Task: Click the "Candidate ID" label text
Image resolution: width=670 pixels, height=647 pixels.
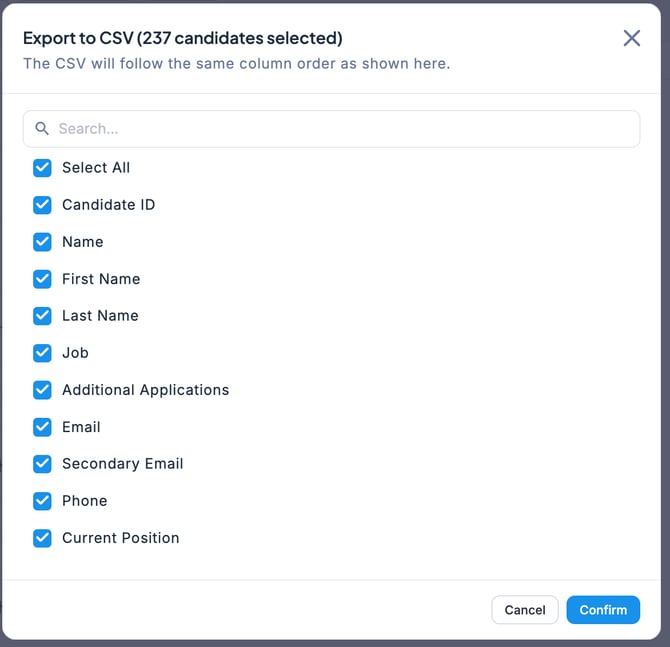Action: coord(108,205)
